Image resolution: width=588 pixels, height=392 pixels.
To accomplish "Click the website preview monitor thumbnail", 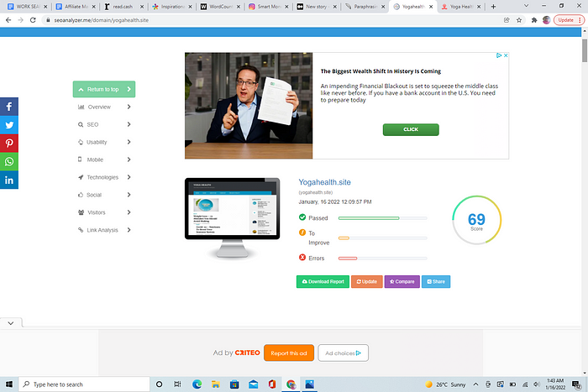I will tap(232, 217).
